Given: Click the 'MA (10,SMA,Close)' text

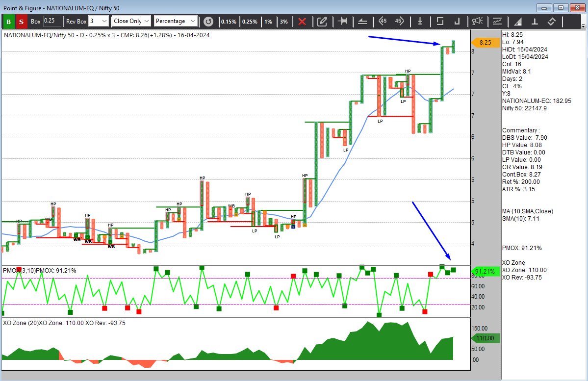Looking at the screenshot, I should pos(528,211).
